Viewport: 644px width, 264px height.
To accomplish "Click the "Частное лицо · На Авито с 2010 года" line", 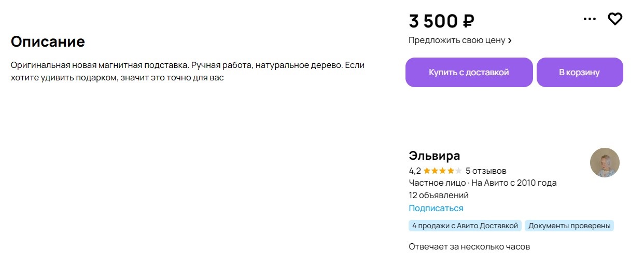I will click(x=482, y=183).
